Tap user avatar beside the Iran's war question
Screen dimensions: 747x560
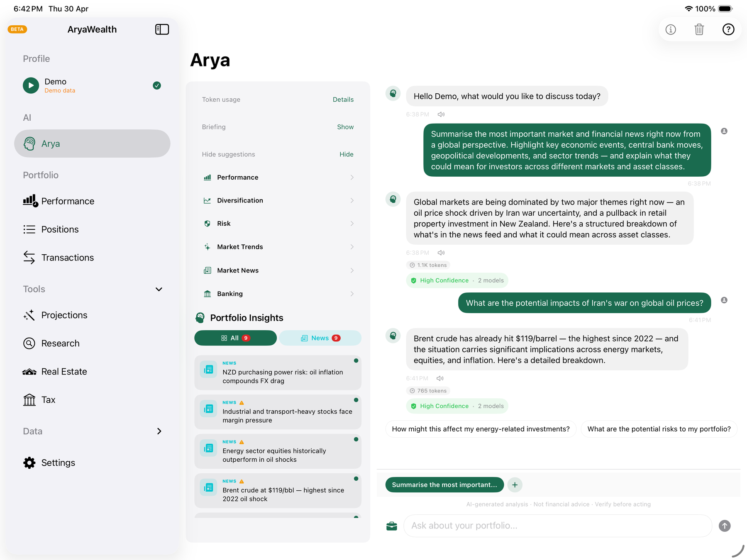coord(724,300)
